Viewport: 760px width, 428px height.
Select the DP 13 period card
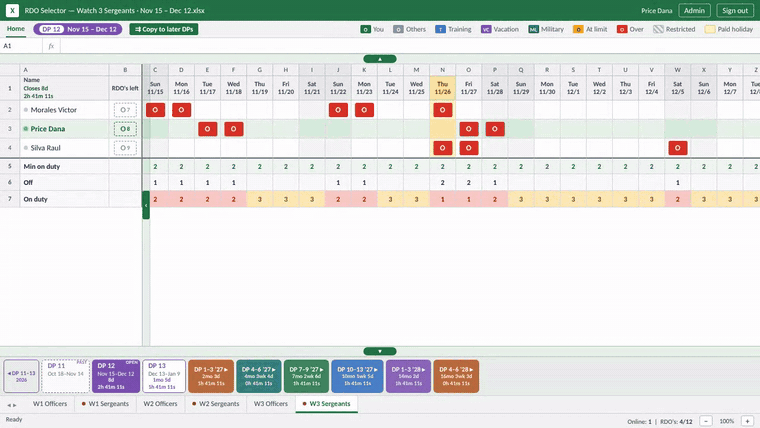coord(164,376)
